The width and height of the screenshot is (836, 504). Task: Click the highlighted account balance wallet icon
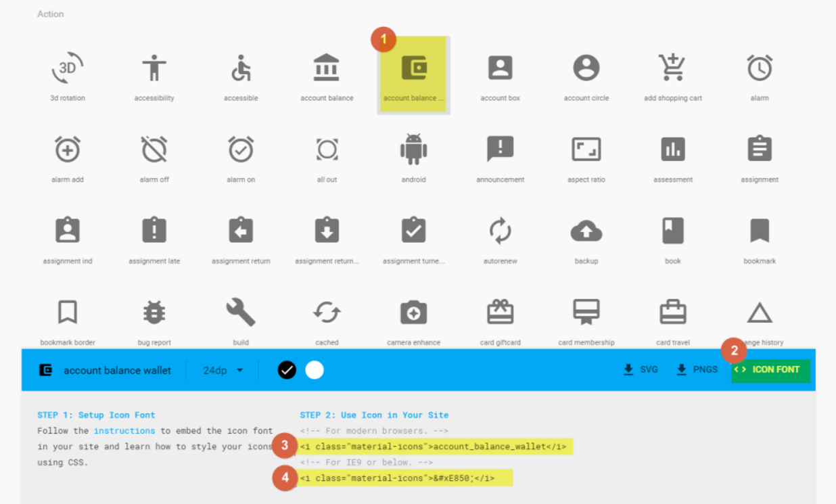413,70
